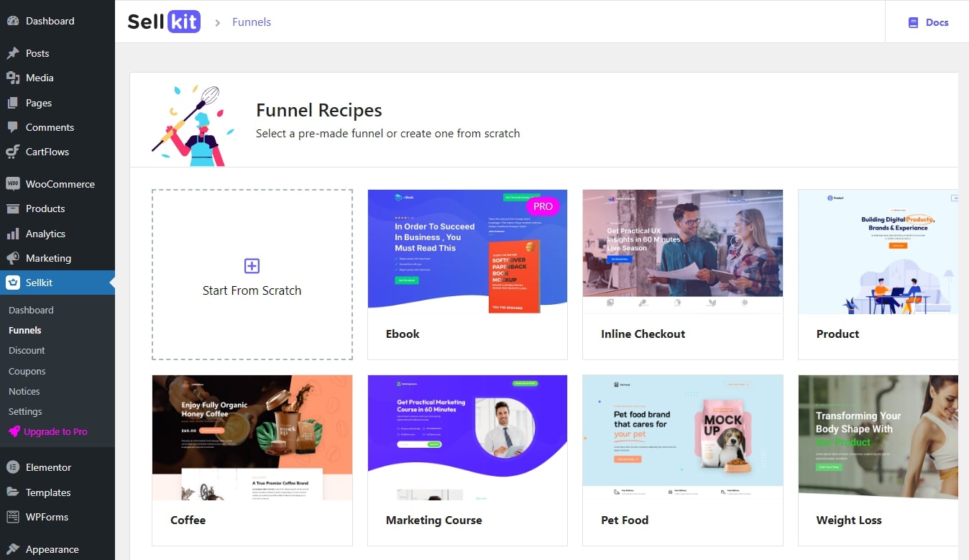Viewport: 969px width, 560px height.
Task: Click the Upgrade to Pro rocket icon
Action: click(14, 431)
